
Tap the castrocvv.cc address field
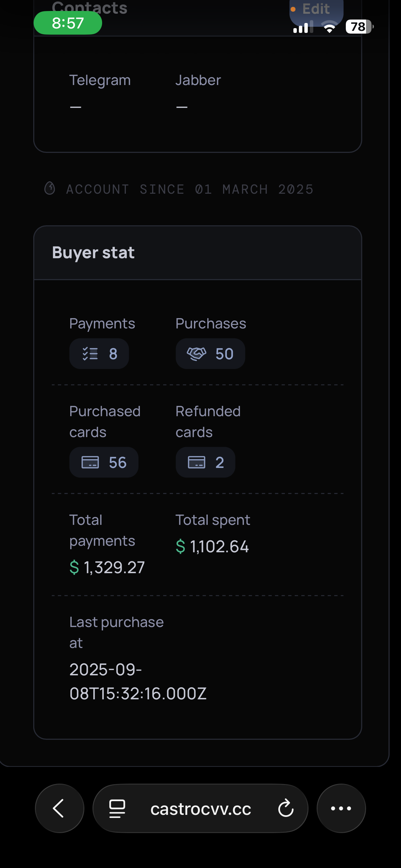click(200, 808)
